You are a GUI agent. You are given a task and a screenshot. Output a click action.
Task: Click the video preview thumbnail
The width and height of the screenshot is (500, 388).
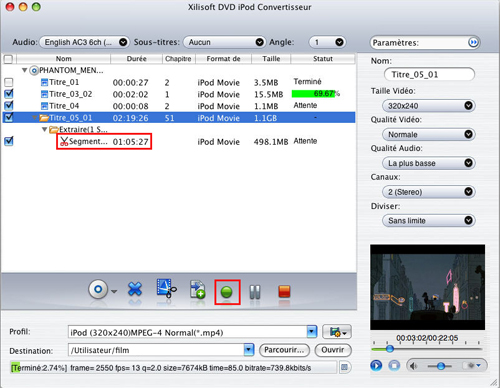(427, 287)
